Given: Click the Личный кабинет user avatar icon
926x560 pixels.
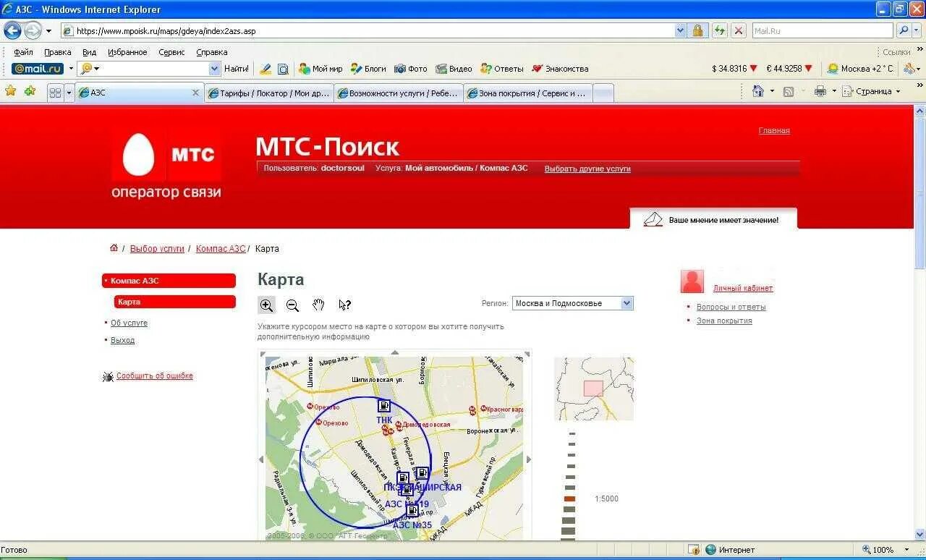Looking at the screenshot, I should pyautogui.click(x=692, y=281).
